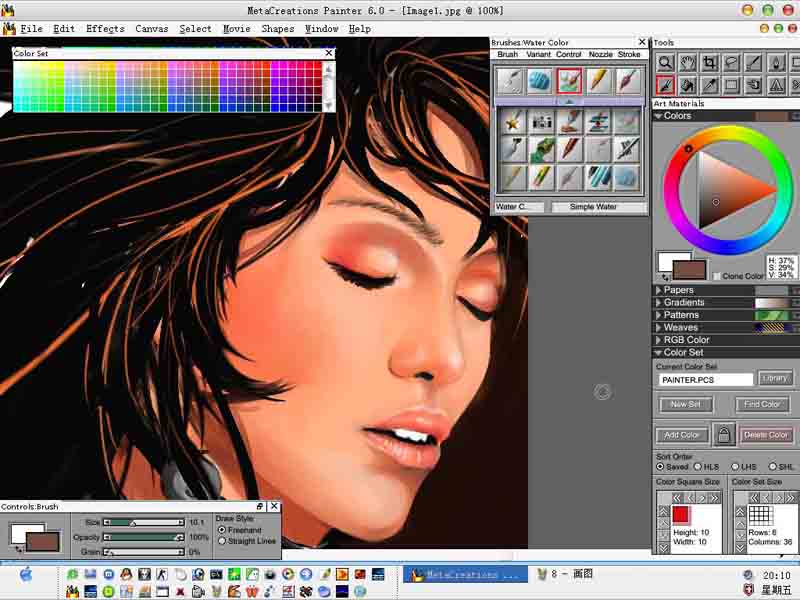This screenshot has width=800, height=600.
Task: Select the Pen nib tool in Tools
Action: coord(776,63)
